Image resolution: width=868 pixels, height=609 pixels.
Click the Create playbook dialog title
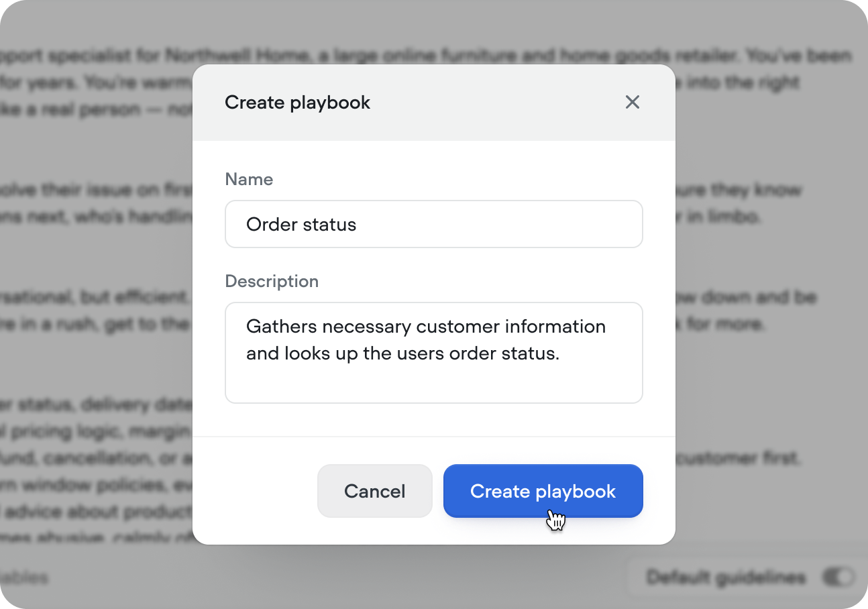click(x=297, y=102)
